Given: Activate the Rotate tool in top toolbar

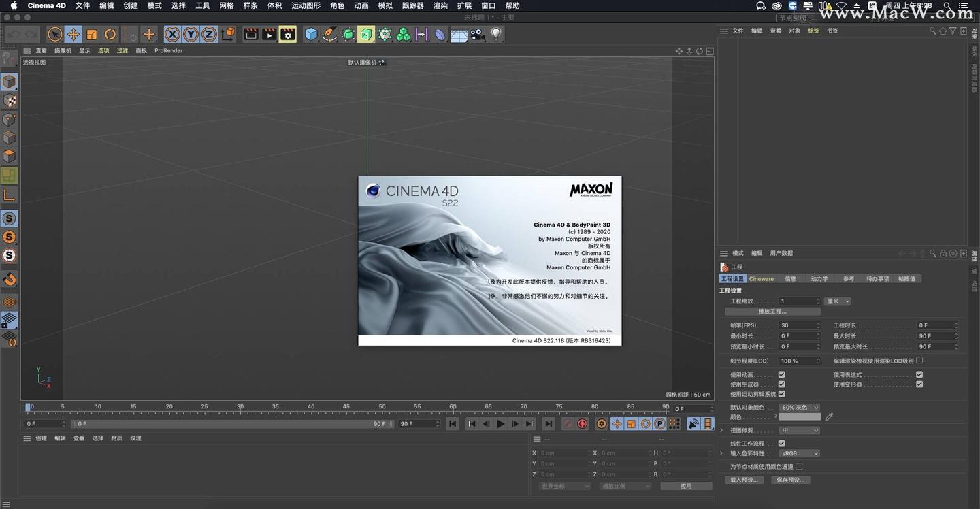Looking at the screenshot, I should point(110,34).
